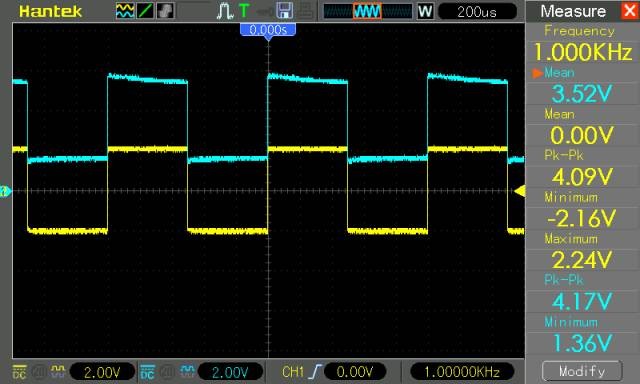Click the floppy disk save icon
This screenshot has width=640, height=384.
click(x=284, y=11)
